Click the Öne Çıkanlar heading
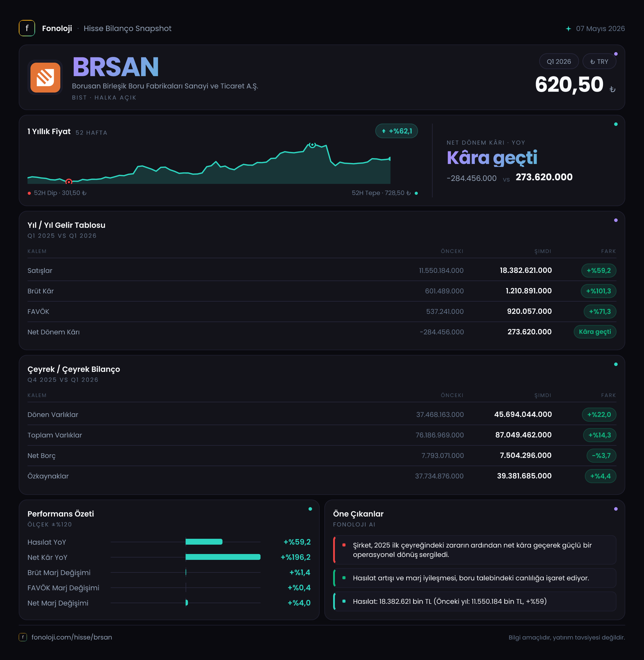This screenshot has width=644, height=660. [x=358, y=514]
